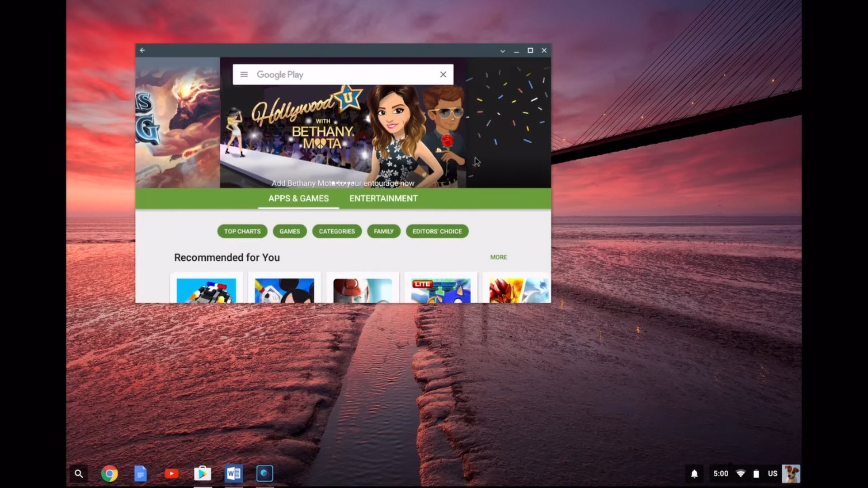Viewport: 868px width, 488px height.
Task: Clear search with the X icon
Action: [443, 75]
